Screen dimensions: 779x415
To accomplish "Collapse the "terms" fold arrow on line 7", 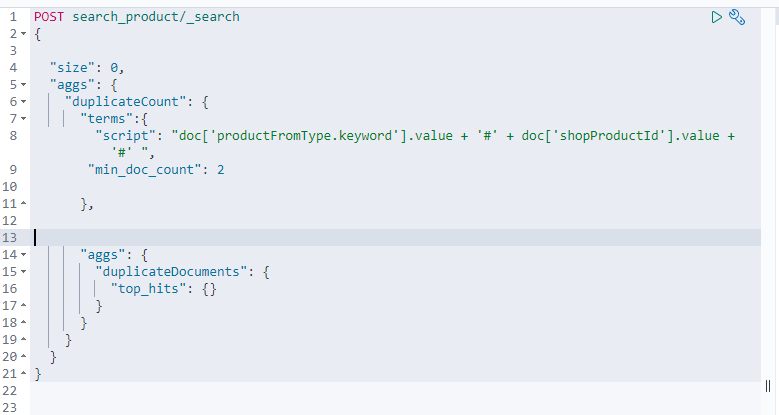I will [23, 119].
